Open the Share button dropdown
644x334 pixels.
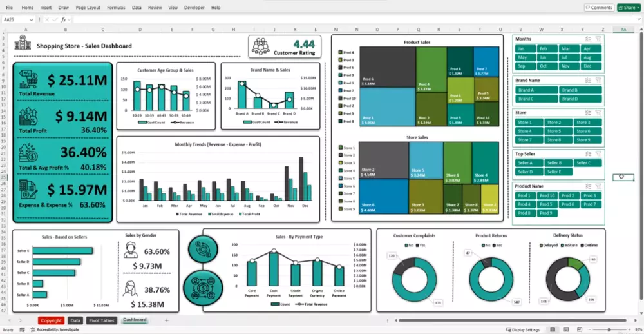click(638, 7)
